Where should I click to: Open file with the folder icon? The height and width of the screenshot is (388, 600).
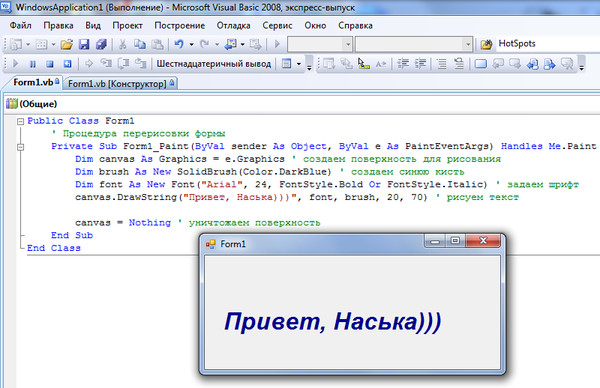66,44
